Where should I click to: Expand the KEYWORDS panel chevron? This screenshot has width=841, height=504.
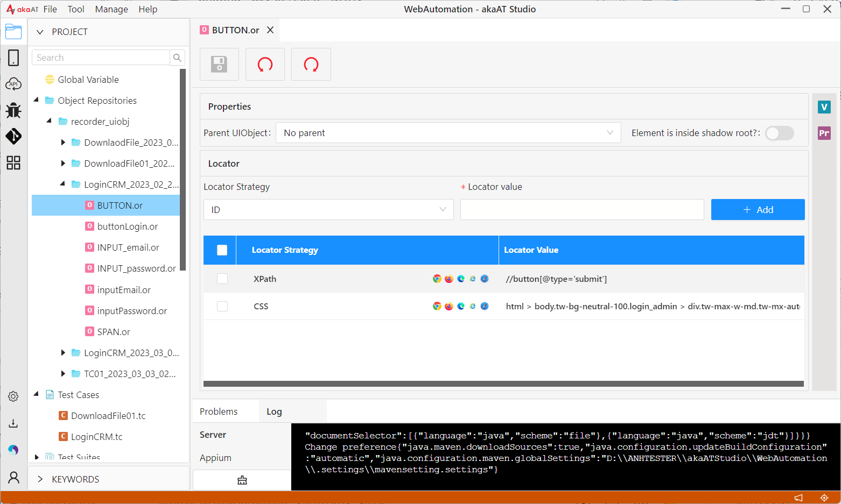click(x=40, y=479)
